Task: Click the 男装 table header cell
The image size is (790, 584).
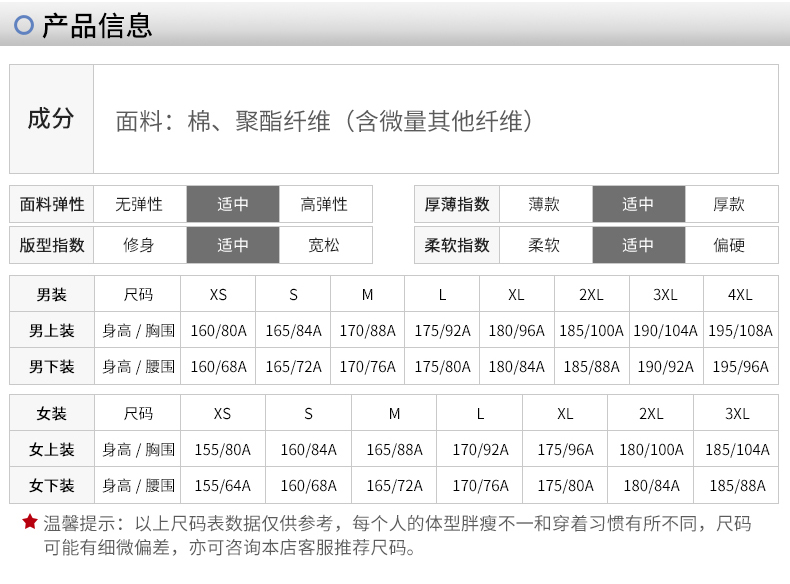Action: [51, 294]
